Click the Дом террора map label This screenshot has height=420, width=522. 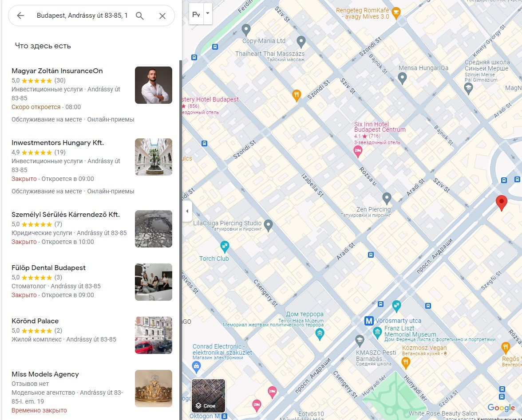point(304,314)
